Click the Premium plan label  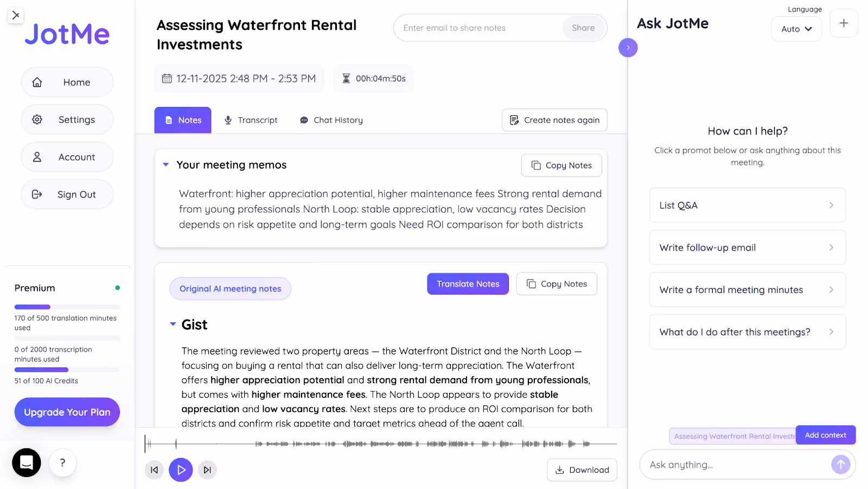(x=35, y=288)
